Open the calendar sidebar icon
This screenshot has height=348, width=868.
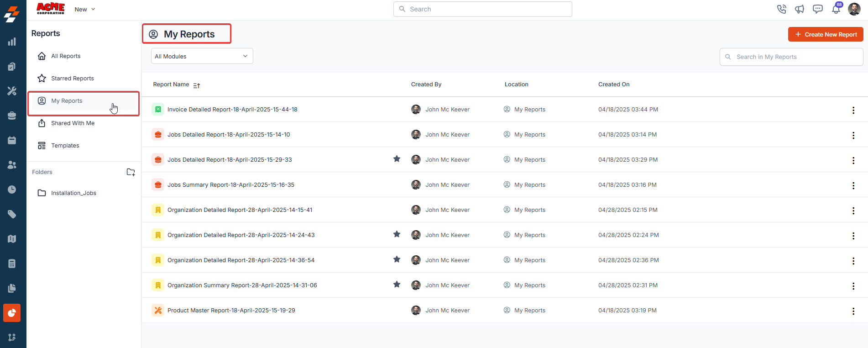12,140
